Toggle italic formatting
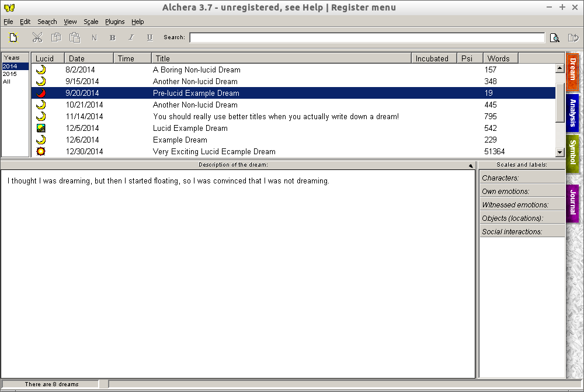The height and width of the screenshot is (392, 584). pos(131,37)
